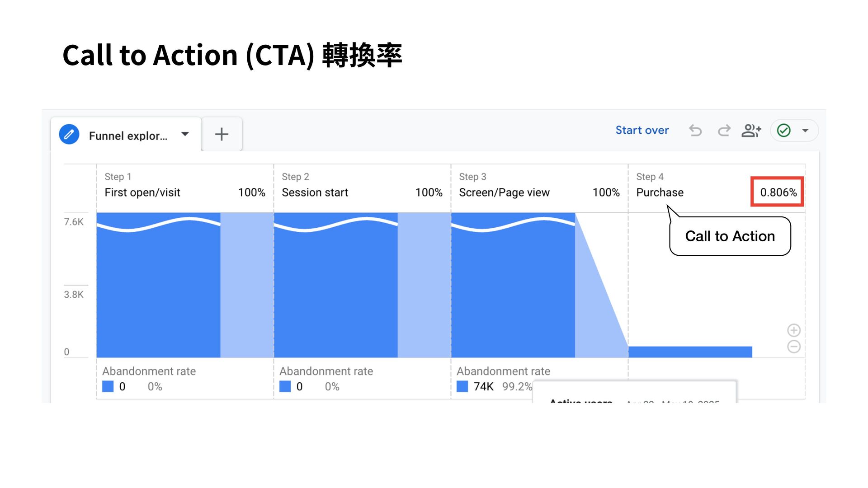Screen dimensions: 868x488
Task: Click the redo arrow icon
Action: [x=724, y=131]
